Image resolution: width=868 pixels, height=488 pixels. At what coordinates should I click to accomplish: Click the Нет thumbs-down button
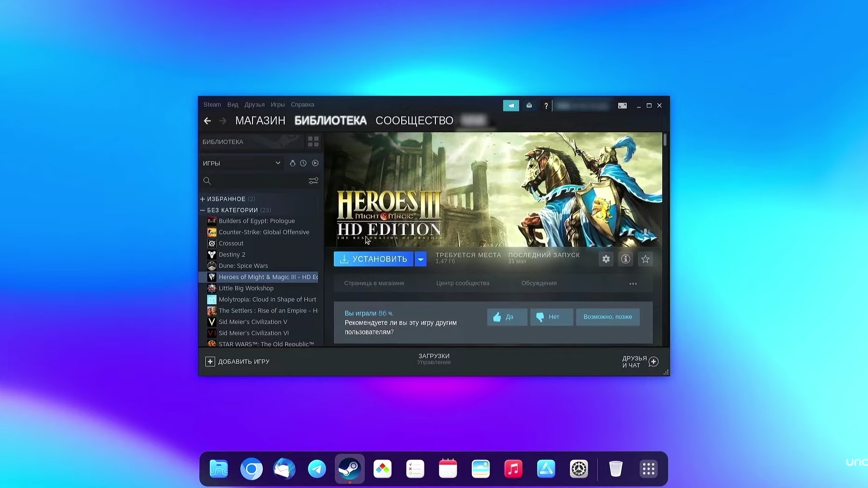552,317
